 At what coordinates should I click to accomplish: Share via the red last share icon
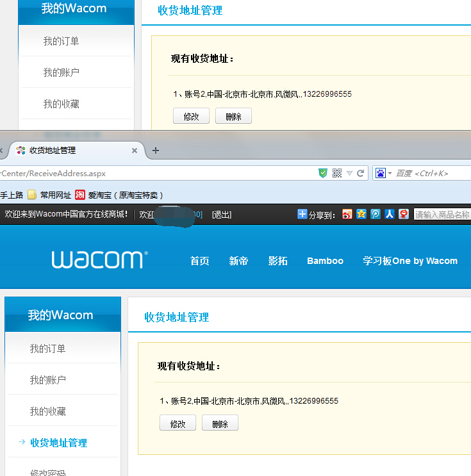click(403, 214)
